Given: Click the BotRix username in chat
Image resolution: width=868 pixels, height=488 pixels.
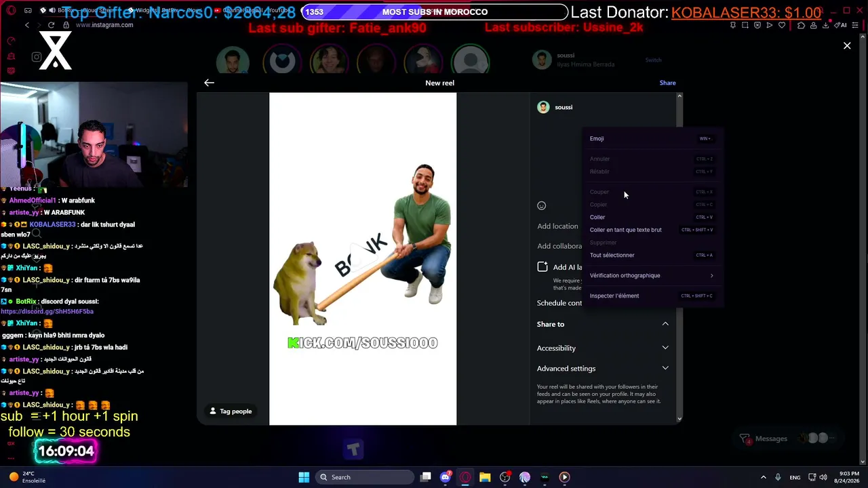Looking at the screenshot, I should pyautogui.click(x=26, y=302).
